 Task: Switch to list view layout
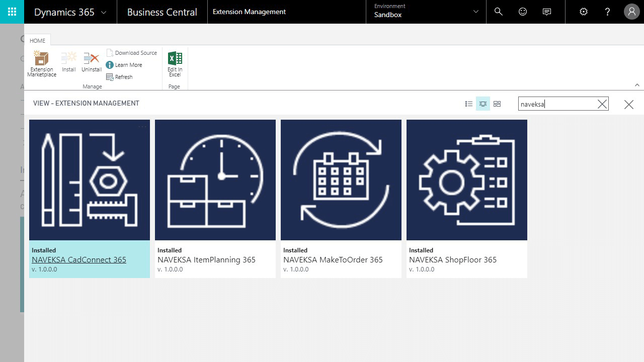click(469, 104)
